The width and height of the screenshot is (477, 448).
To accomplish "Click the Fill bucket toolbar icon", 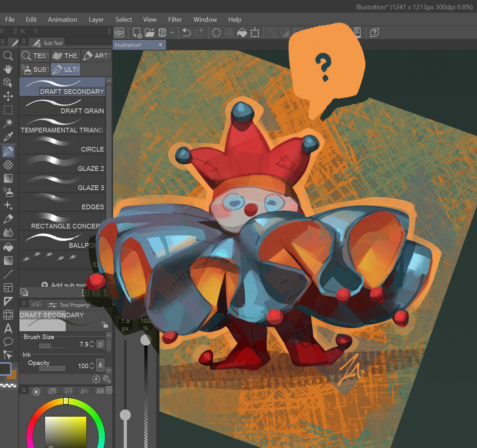I will 242,33.
